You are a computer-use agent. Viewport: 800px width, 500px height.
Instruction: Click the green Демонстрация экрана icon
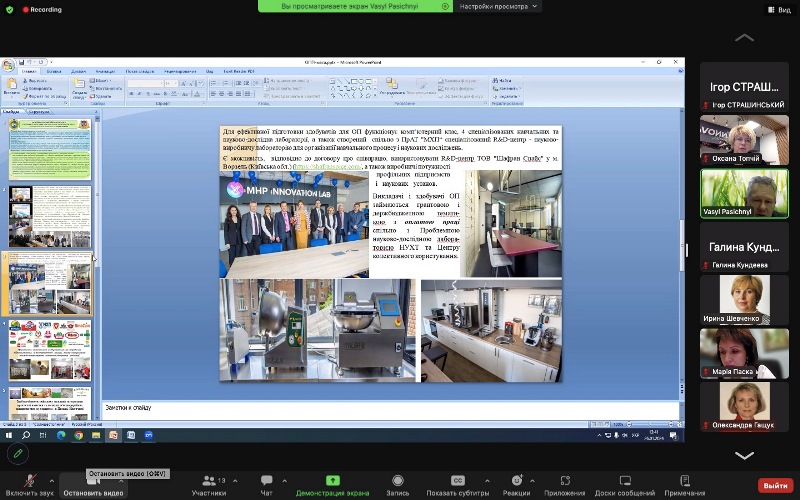332,481
